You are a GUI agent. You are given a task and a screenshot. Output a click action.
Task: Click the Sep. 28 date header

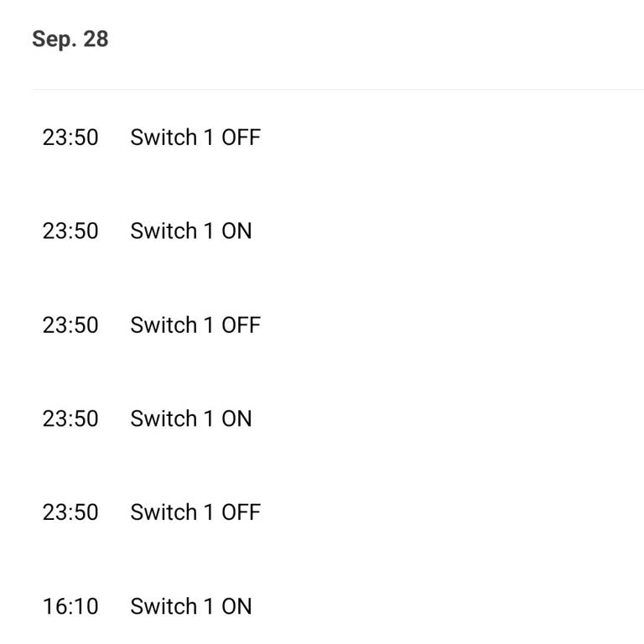pos(70,39)
